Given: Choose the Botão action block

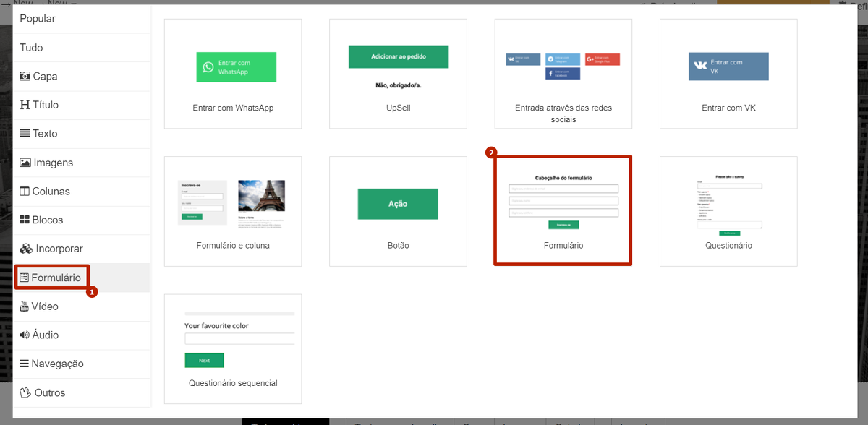Looking at the screenshot, I should tap(398, 210).
